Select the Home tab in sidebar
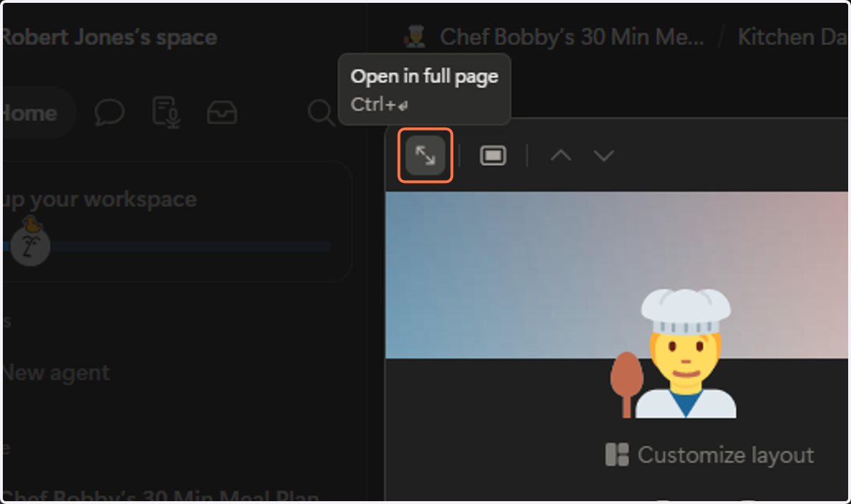The width and height of the screenshot is (851, 504). click(38, 113)
